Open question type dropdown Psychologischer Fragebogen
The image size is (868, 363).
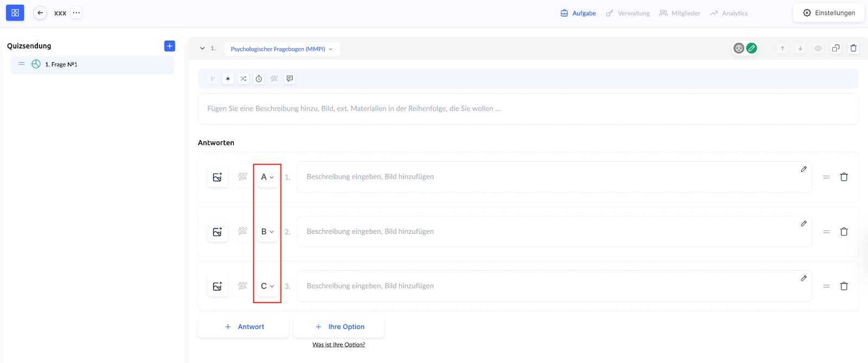pyautogui.click(x=282, y=49)
